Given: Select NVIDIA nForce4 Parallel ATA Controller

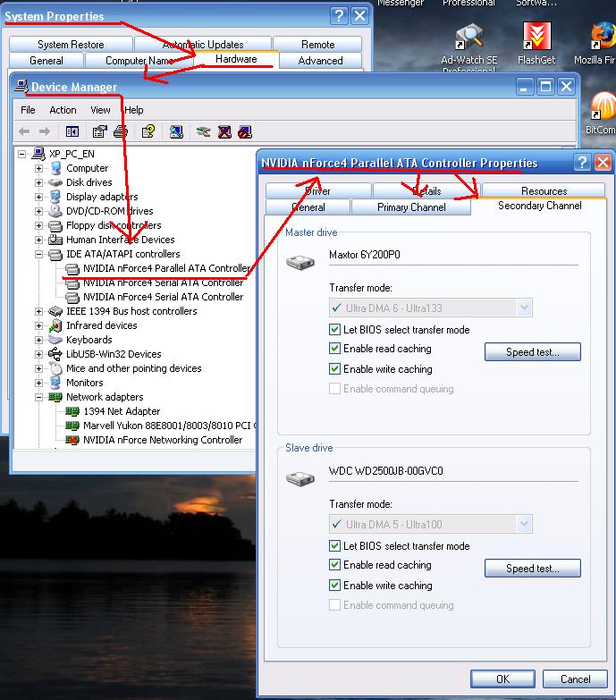Looking at the screenshot, I should pyautogui.click(x=166, y=268).
